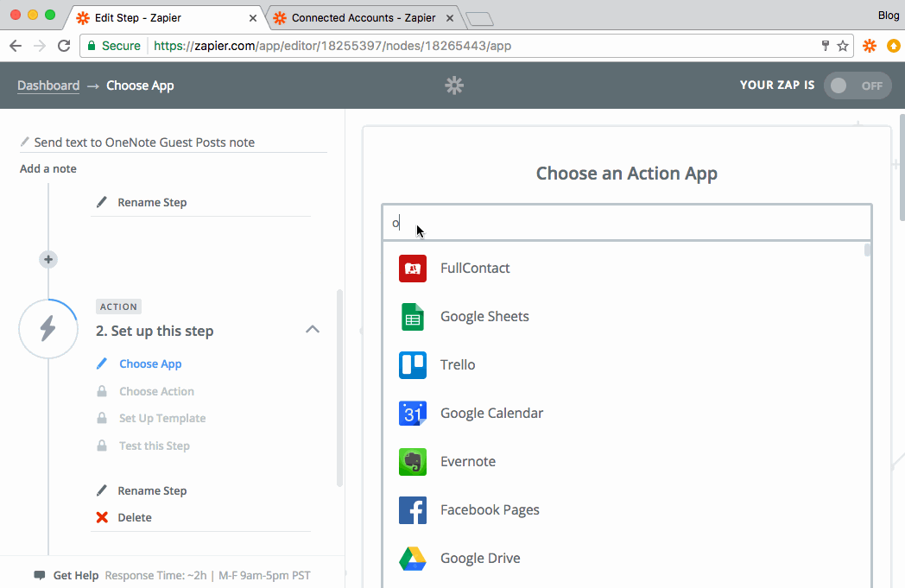
Task: Select the Trello text label
Action: pyautogui.click(x=458, y=364)
